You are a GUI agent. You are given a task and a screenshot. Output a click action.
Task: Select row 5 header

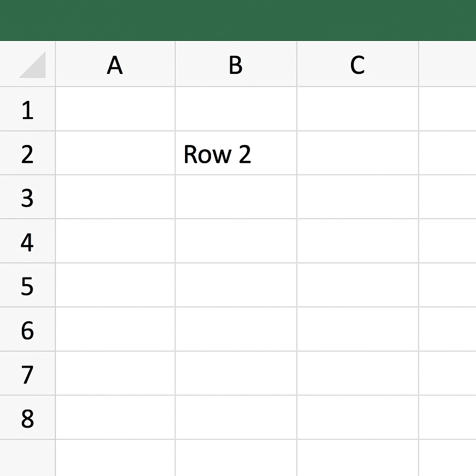pyautogui.click(x=27, y=285)
